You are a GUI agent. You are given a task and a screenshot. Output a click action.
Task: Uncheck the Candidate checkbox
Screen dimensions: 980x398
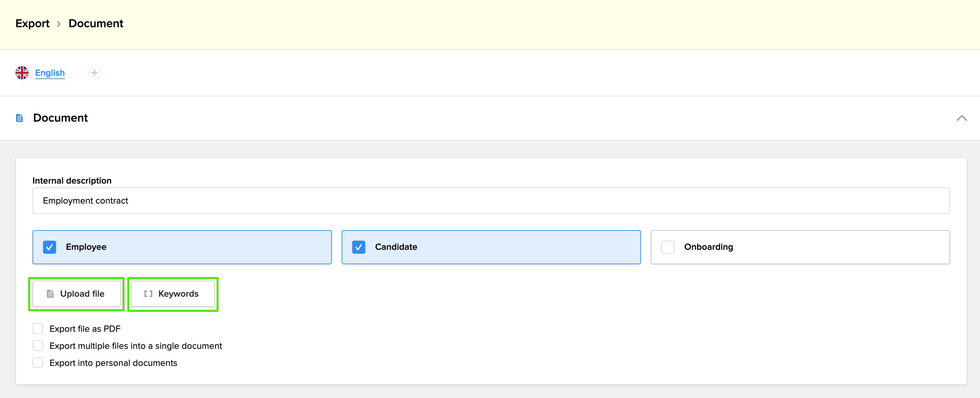pos(358,247)
